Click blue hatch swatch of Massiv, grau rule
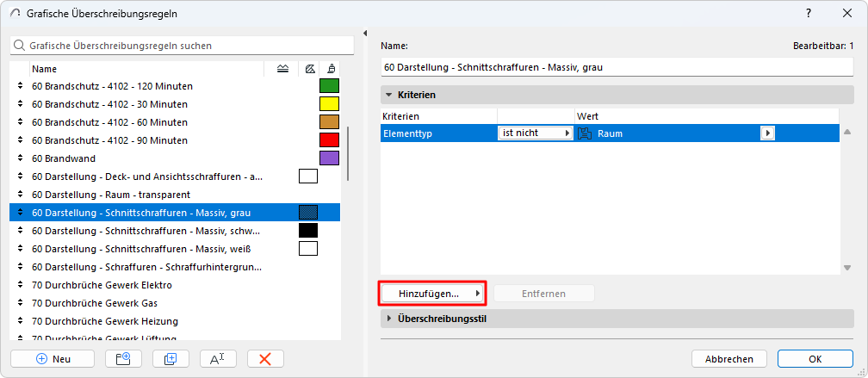 coord(308,213)
